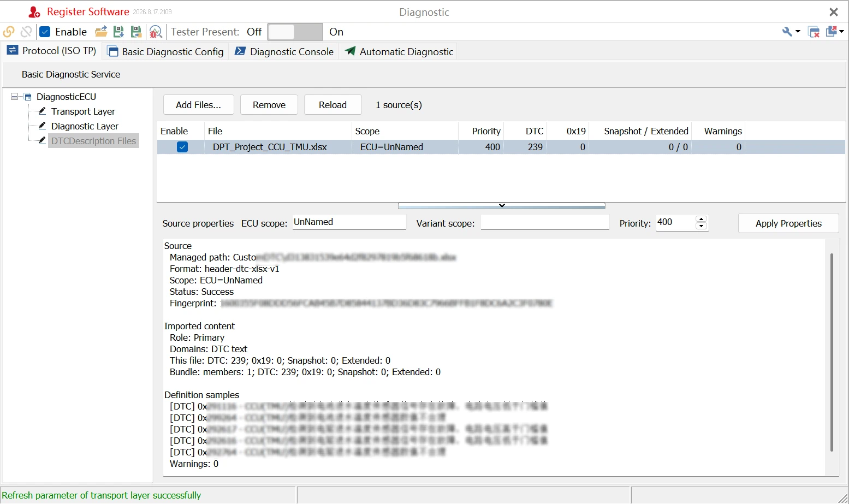
Task: Open the wrench settings dropdown arrow
Action: pos(798,32)
